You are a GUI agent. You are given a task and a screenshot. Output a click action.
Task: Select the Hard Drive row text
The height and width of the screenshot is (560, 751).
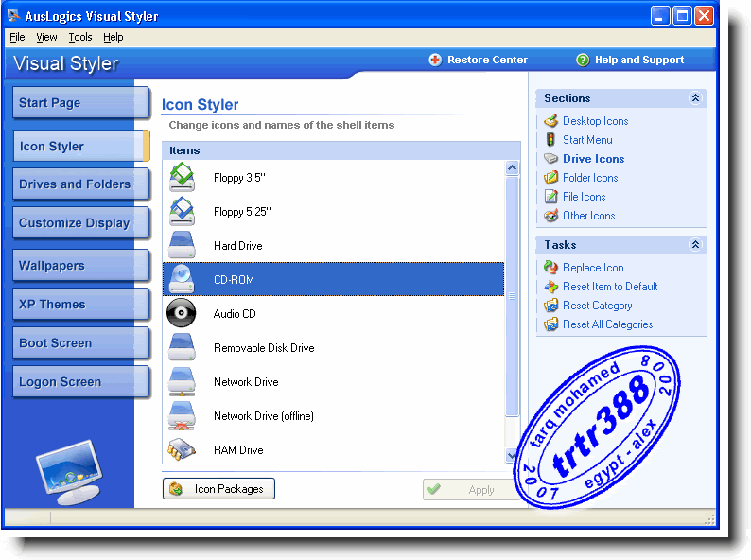[x=238, y=246]
